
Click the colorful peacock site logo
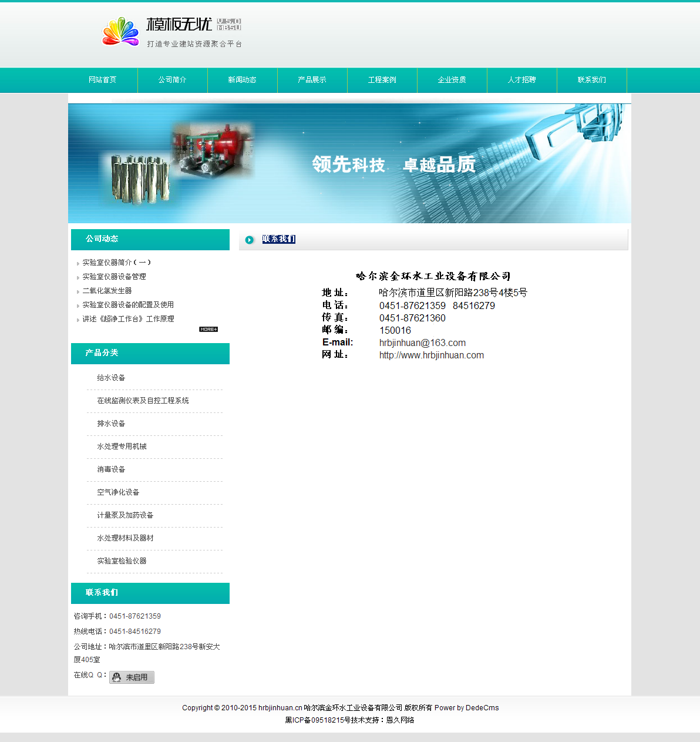pos(121,31)
